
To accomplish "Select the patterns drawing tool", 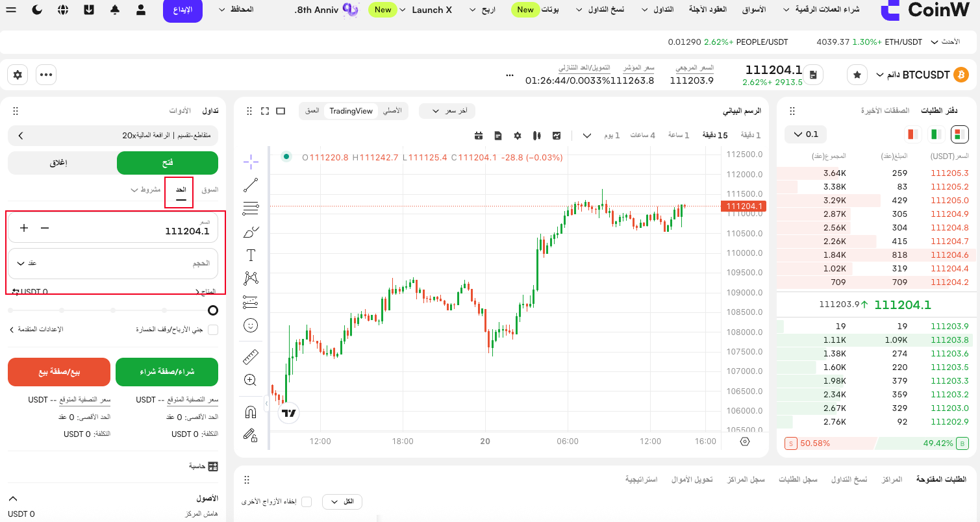I will 251,279.
